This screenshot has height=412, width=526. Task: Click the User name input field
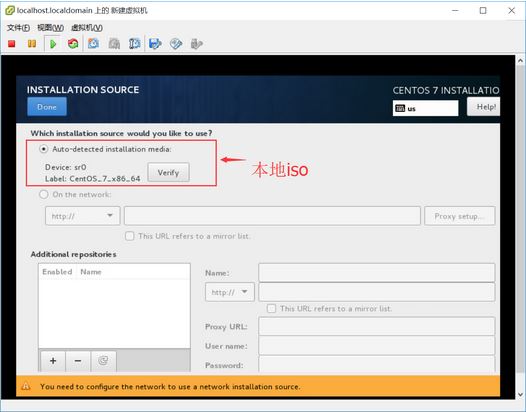tap(377, 346)
